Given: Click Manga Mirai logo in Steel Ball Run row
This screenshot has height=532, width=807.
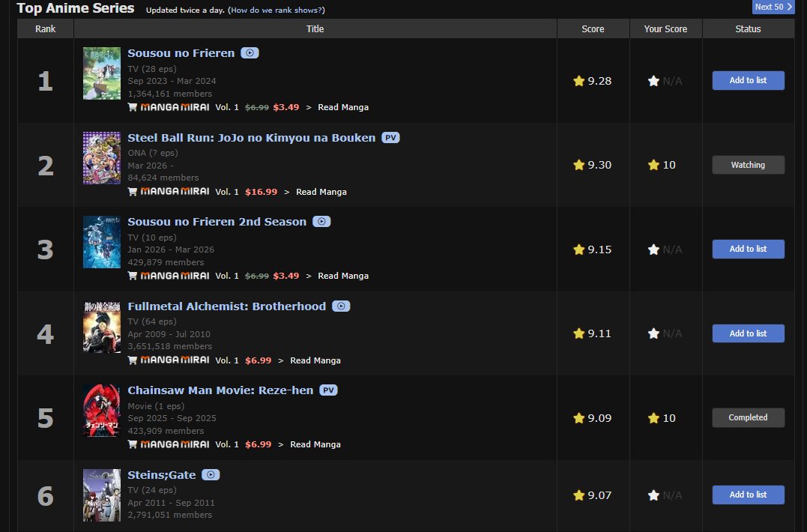Looking at the screenshot, I should pos(175,191).
